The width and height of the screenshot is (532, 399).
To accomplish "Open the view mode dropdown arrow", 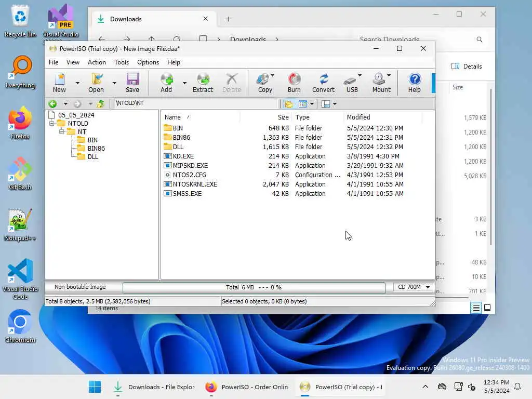I will coord(312,104).
